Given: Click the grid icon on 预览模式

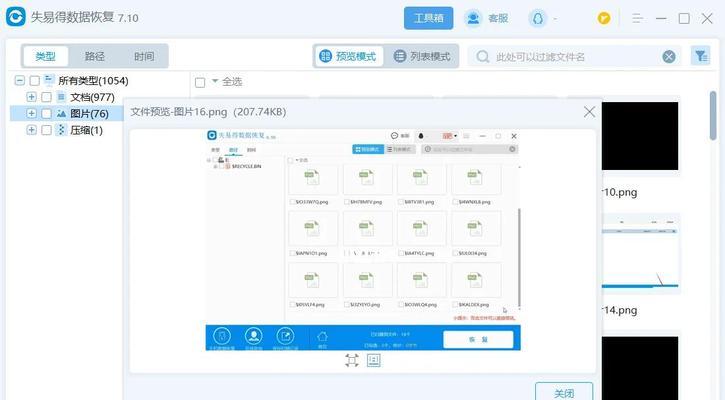Looking at the screenshot, I should (x=326, y=56).
